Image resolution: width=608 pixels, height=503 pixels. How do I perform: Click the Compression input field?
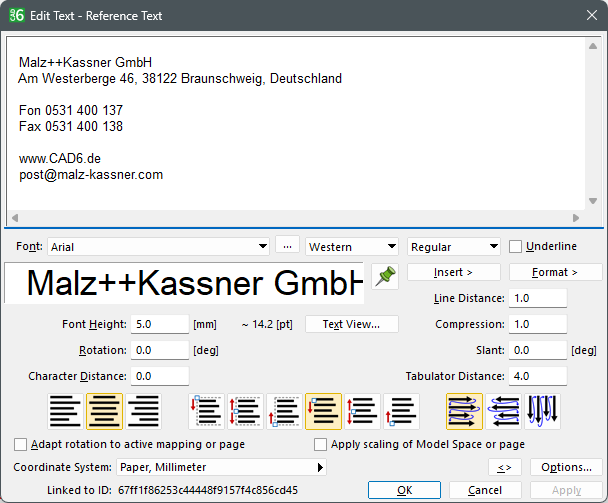pyautogui.click(x=538, y=324)
